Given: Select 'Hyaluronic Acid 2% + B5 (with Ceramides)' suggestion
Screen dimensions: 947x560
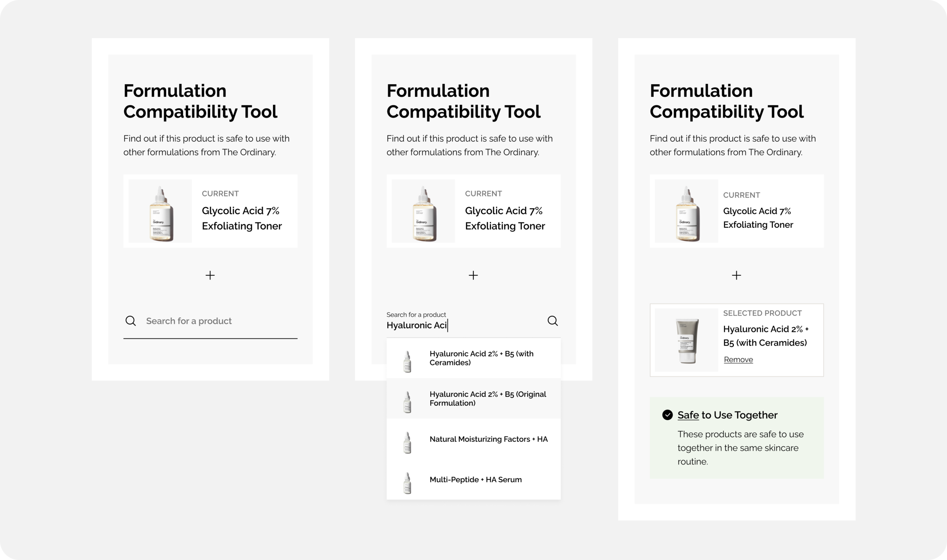Looking at the screenshot, I should [481, 358].
